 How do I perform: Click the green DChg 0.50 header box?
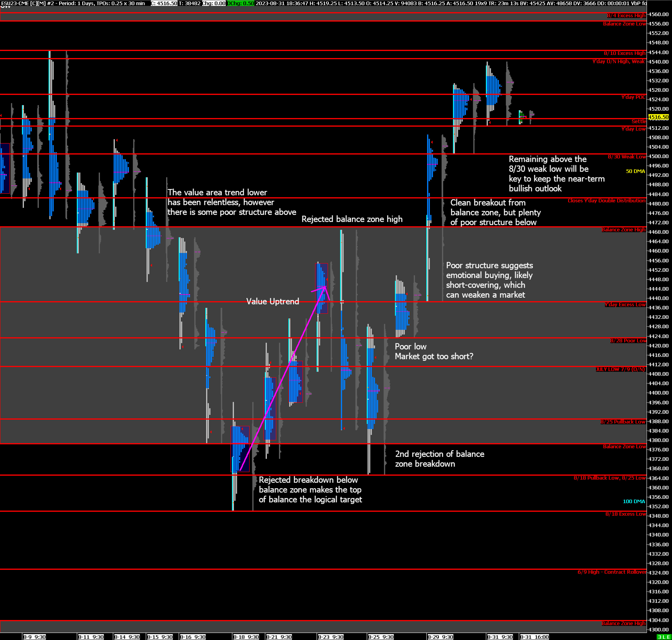tap(241, 3)
